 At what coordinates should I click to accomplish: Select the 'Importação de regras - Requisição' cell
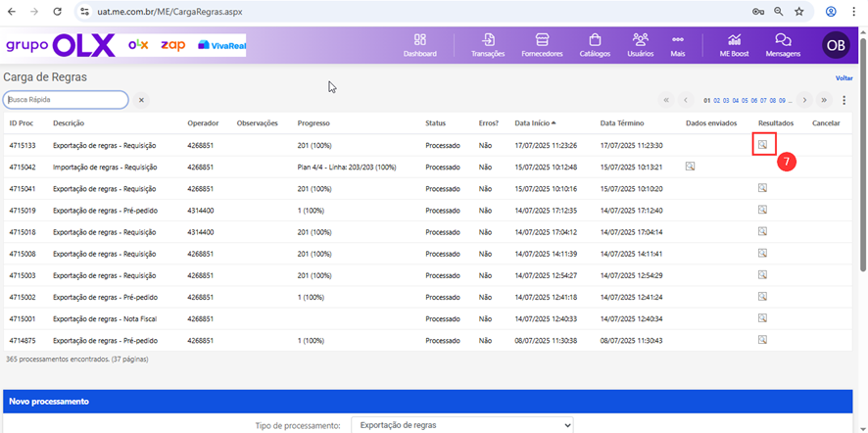(x=105, y=167)
